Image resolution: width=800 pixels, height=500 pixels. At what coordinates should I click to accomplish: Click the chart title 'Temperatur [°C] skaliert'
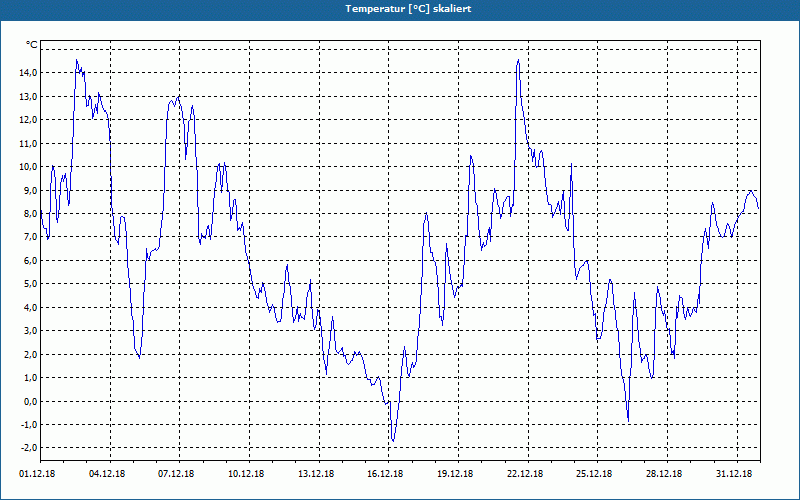point(408,9)
